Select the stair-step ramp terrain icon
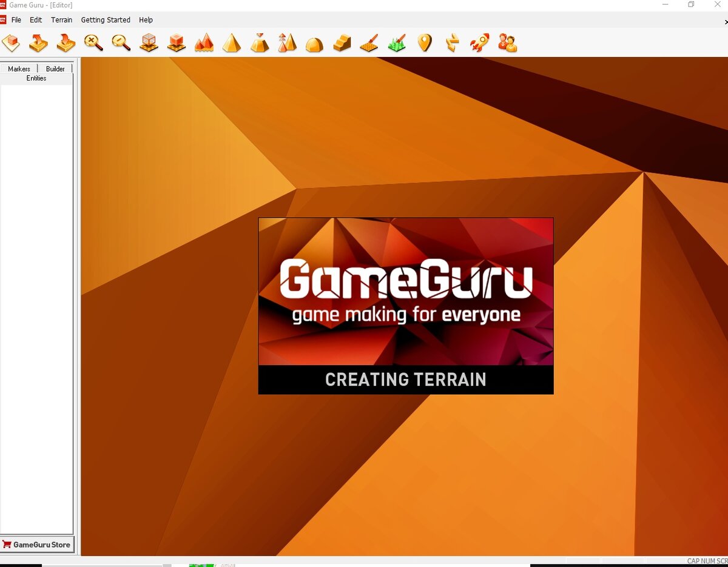 [342, 43]
